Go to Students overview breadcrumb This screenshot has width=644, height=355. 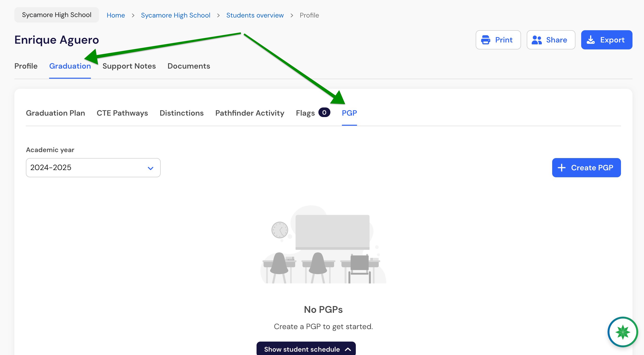[255, 15]
